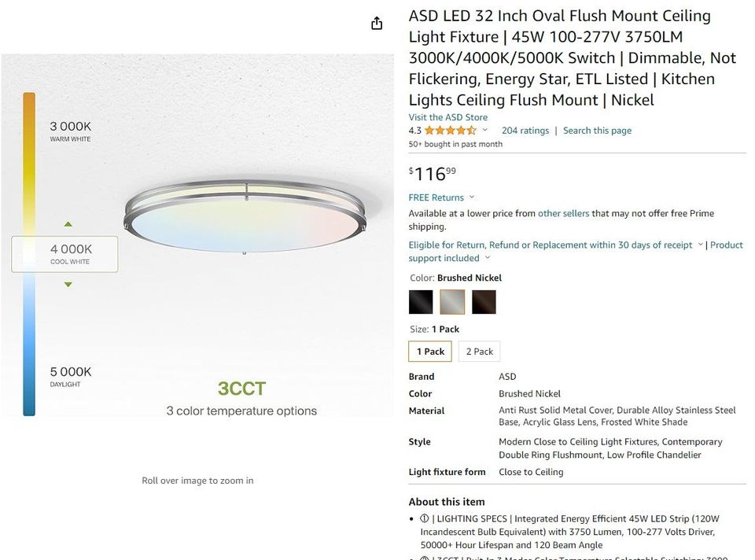Select the 1 Pack size option
This screenshot has width=755, height=560.
[x=429, y=351]
